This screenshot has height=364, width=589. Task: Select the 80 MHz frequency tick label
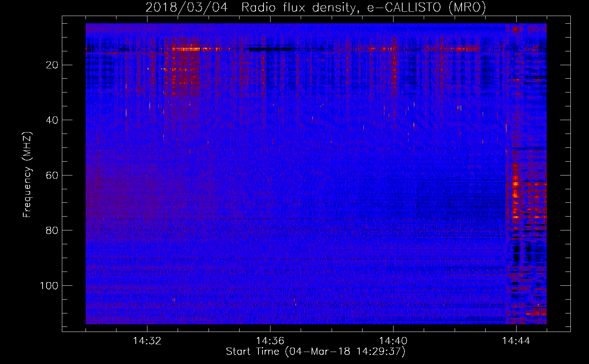point(52,230)
